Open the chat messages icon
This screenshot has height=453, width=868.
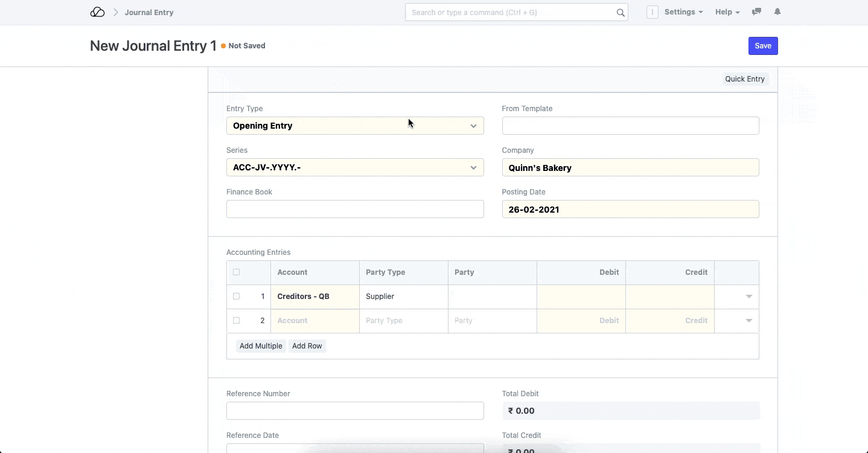pyautogui.click(x=756, y=12)
